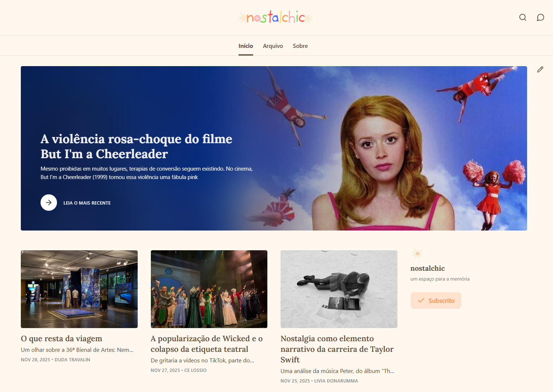Go to the Sobre tab
Screen dimensions: 553x392
click(300, 46)
